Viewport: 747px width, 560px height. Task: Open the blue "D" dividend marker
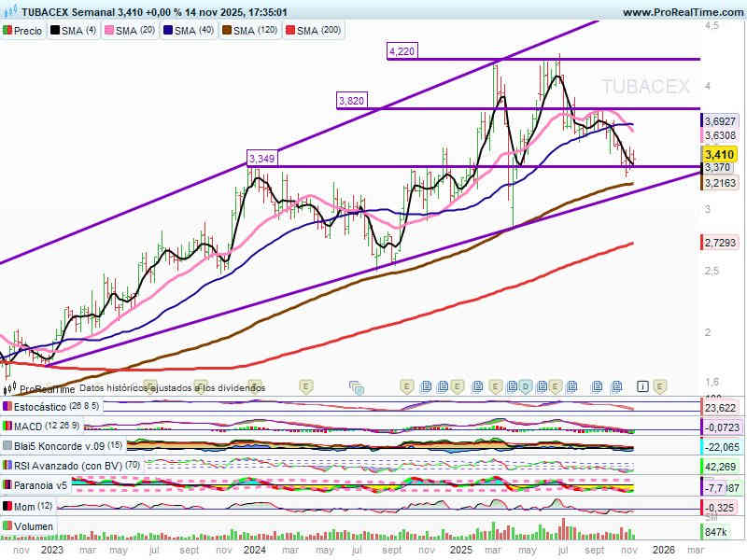[x=526, y=385]
